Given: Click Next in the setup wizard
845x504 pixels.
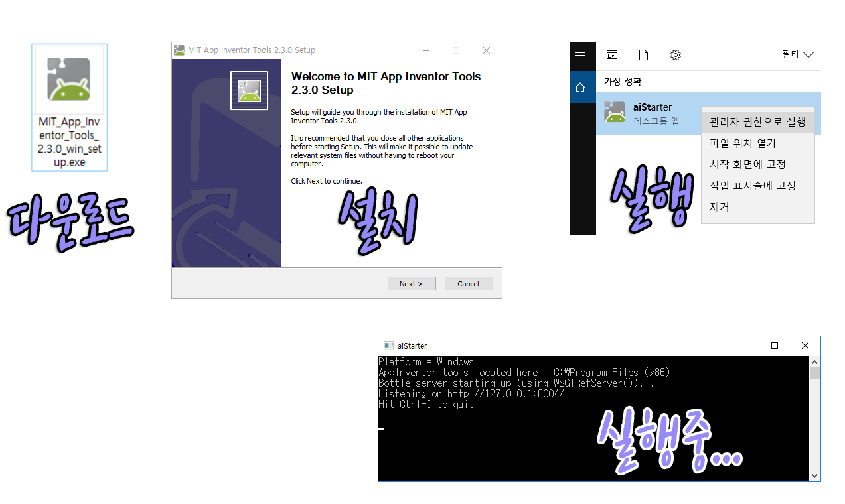Looking at the screenshot, I should coord(412,284).
